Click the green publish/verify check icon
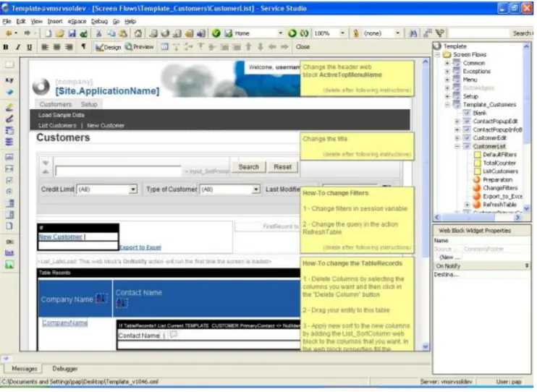Viewport: 537px width, 392px height. [216, 33]
